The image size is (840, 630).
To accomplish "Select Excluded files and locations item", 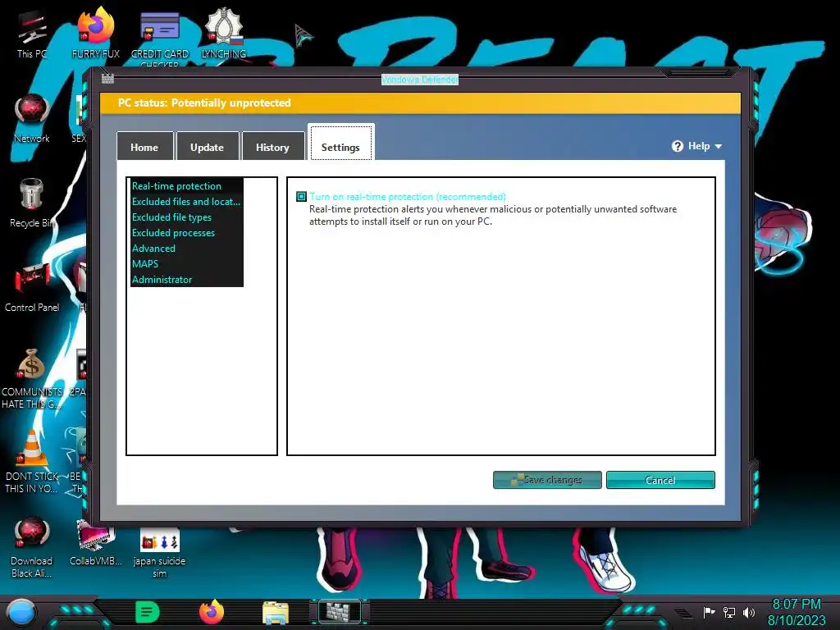I will click(x=186, y=202).
